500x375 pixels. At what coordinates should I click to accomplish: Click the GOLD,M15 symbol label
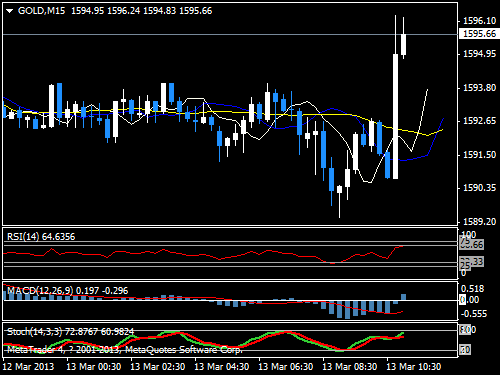coord(41,11)
